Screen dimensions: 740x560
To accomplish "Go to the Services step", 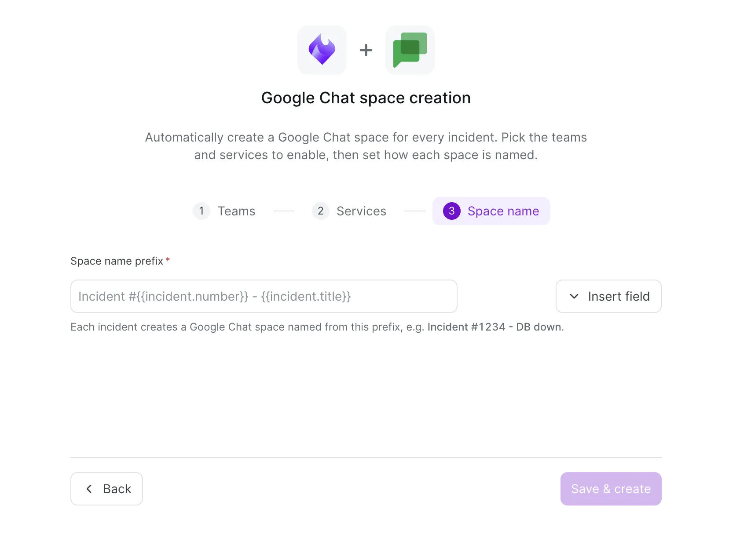I will tap(349, 211).
